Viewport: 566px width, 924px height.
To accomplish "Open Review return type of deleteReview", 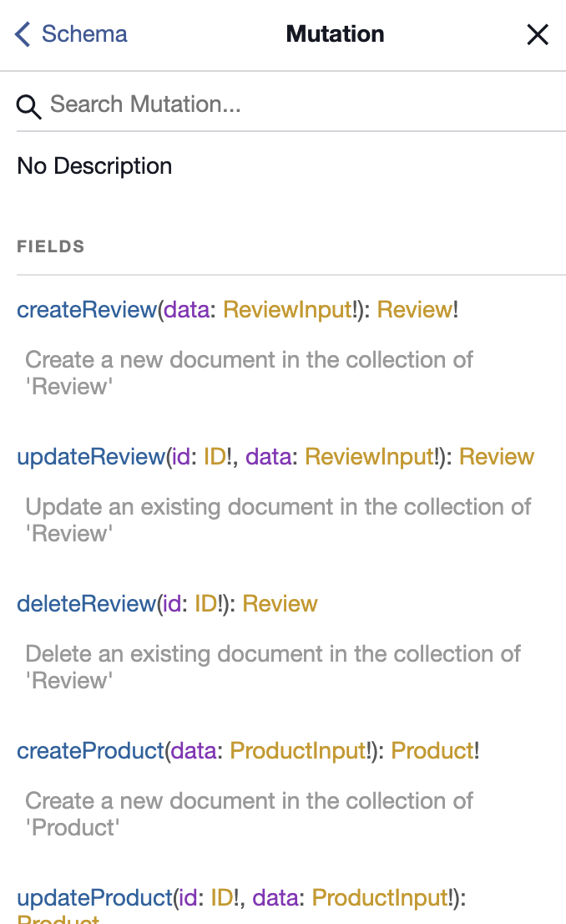I will [280, 603].
